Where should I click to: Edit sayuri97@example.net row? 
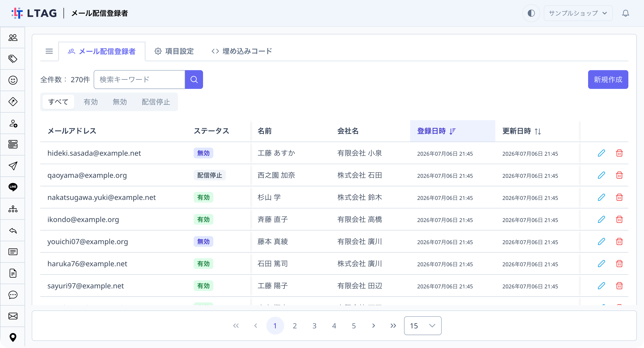601,286
